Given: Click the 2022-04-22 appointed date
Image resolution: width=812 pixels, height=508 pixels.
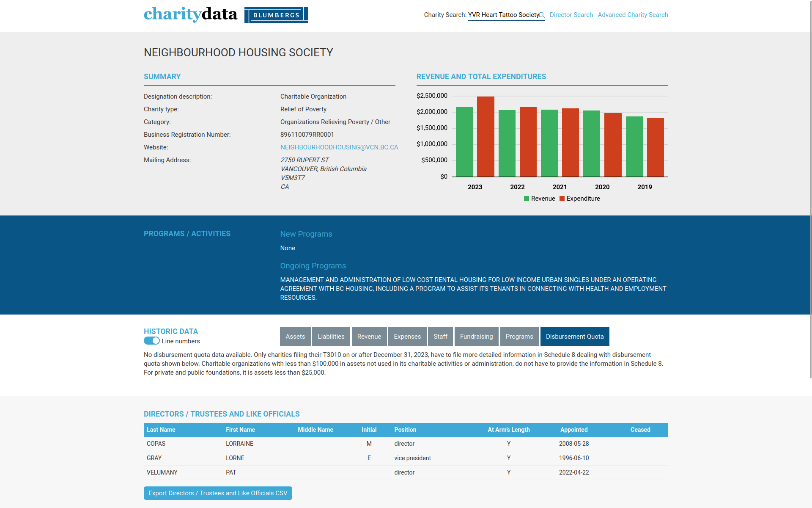Looking at the screenshot, I should coord(574,472).
